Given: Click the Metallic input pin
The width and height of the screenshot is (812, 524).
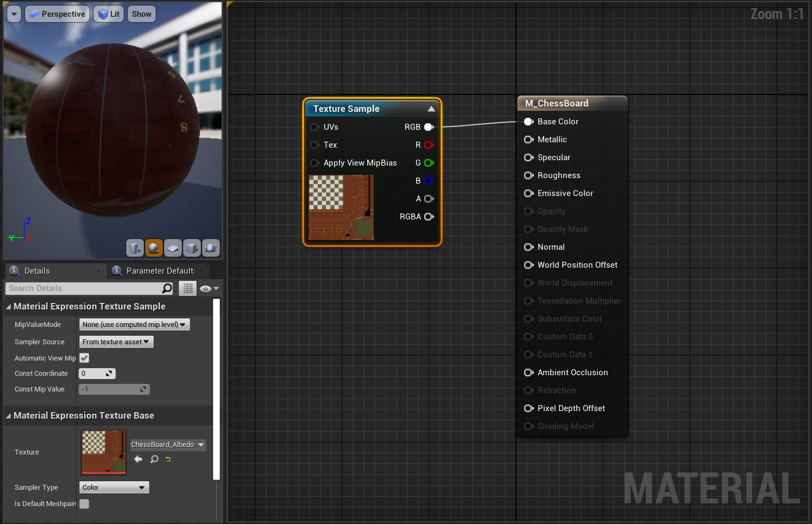Looking at the screenshot, I should point(528,140).
